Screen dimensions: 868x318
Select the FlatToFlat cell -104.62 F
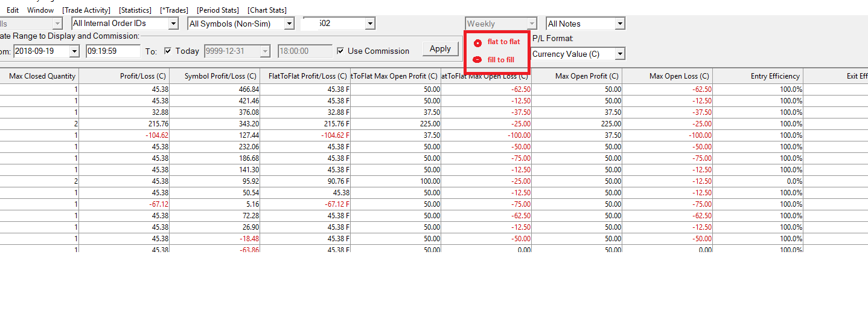[305, 135]
